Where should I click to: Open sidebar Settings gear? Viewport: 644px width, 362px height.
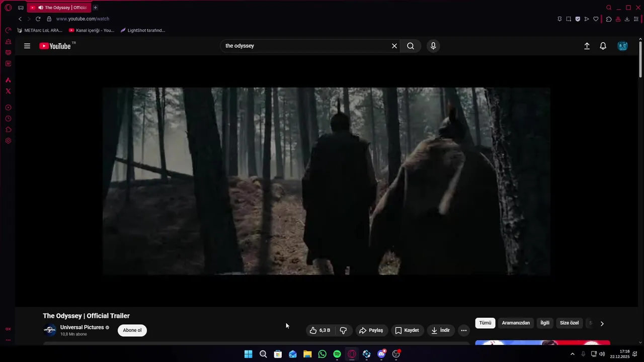(x=8, y=141)
